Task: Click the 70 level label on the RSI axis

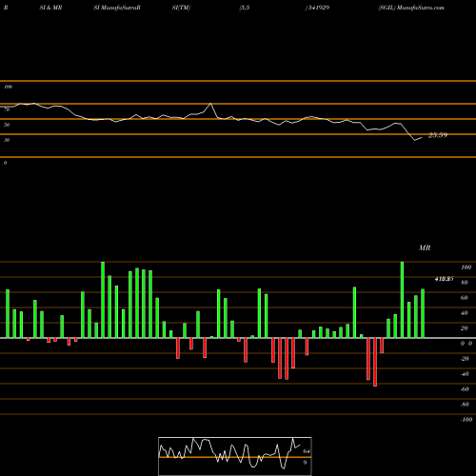Action: (7, 109)
